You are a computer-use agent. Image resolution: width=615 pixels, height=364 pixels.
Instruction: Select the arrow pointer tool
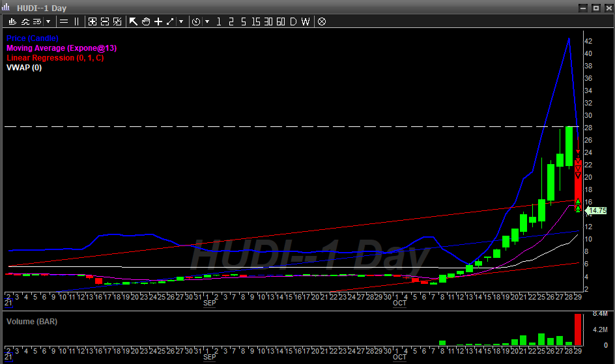134,21
